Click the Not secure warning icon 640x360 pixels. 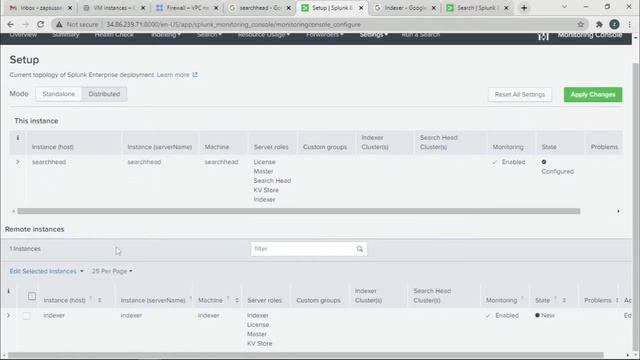[59, 24]
